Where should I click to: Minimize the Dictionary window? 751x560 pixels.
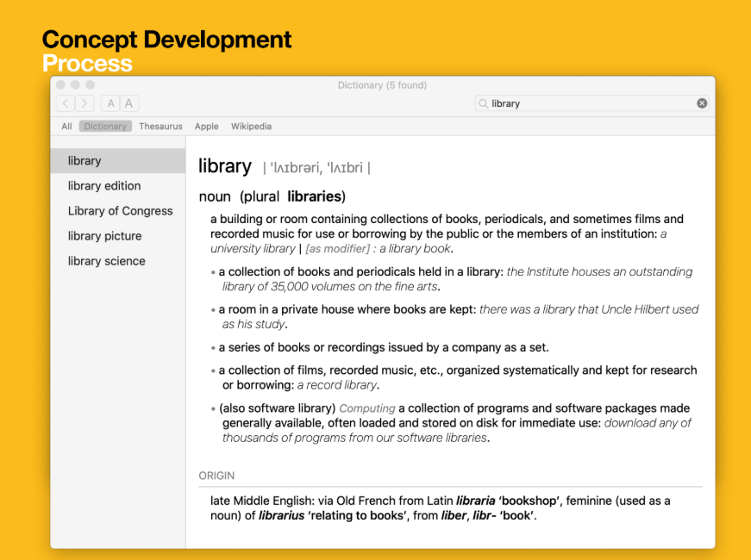point(76,85)
